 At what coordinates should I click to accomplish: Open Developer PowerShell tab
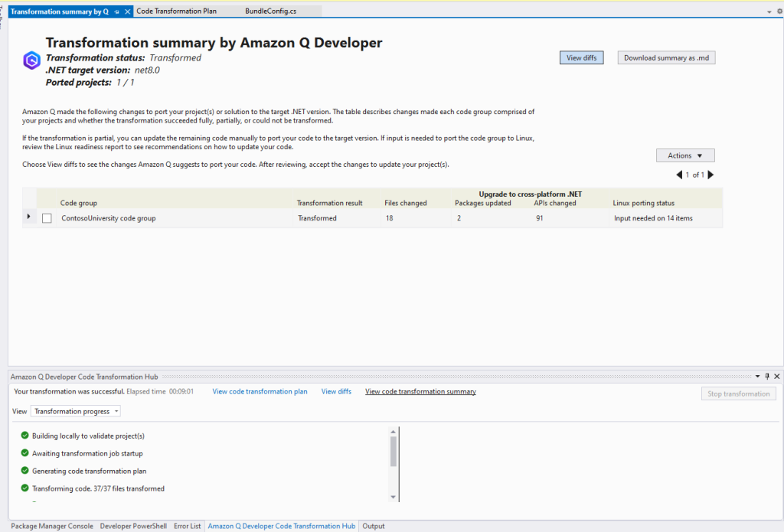click(x=133, y=526)
